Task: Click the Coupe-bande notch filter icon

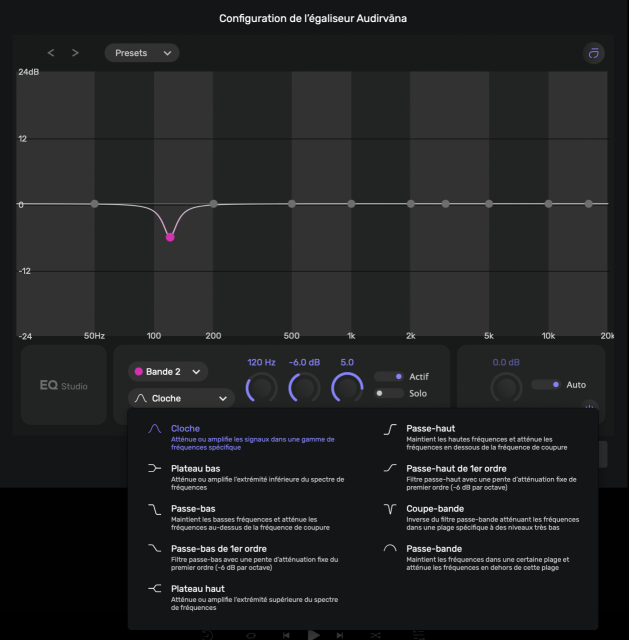Action: 390,509
